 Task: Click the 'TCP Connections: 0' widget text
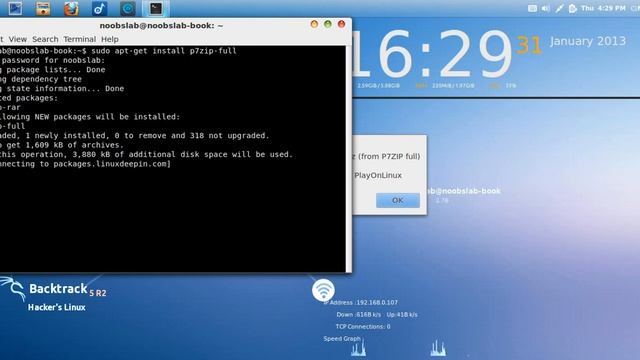coord(363,327)
